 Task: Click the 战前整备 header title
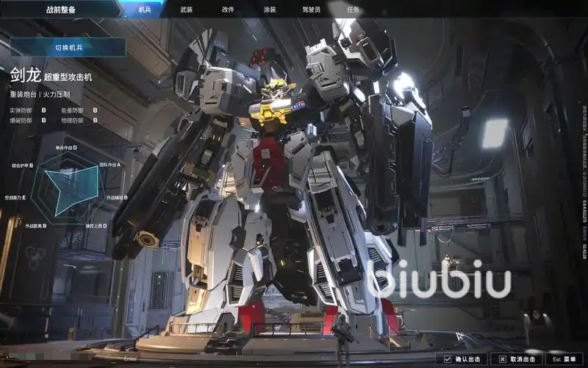click(x=60, y=10)
